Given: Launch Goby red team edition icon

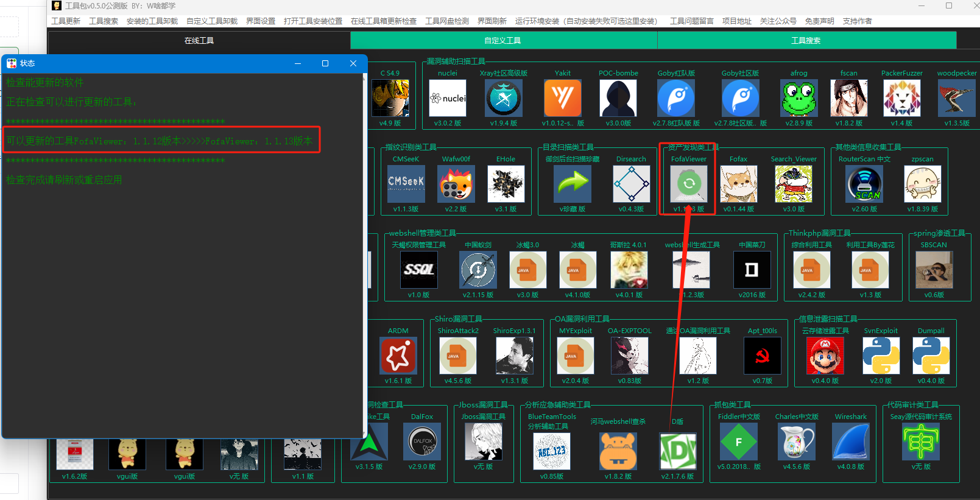Looking at the screenshot, I should pyautogui.click(x=676, y=98).
